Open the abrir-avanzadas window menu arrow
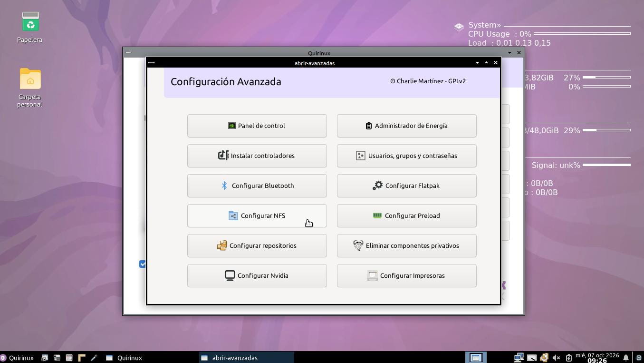644x363 pixels. point(477,63)
